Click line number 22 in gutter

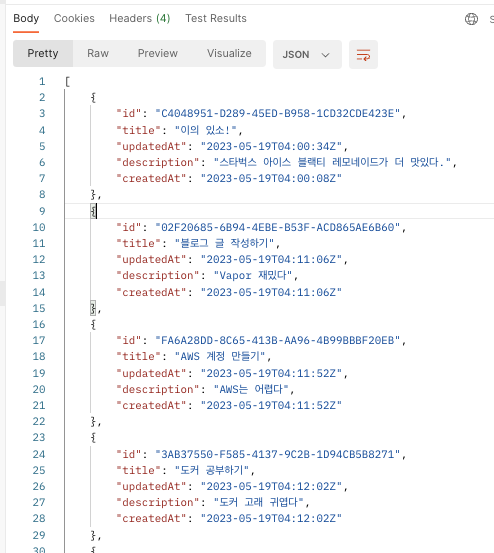(39, 421)
